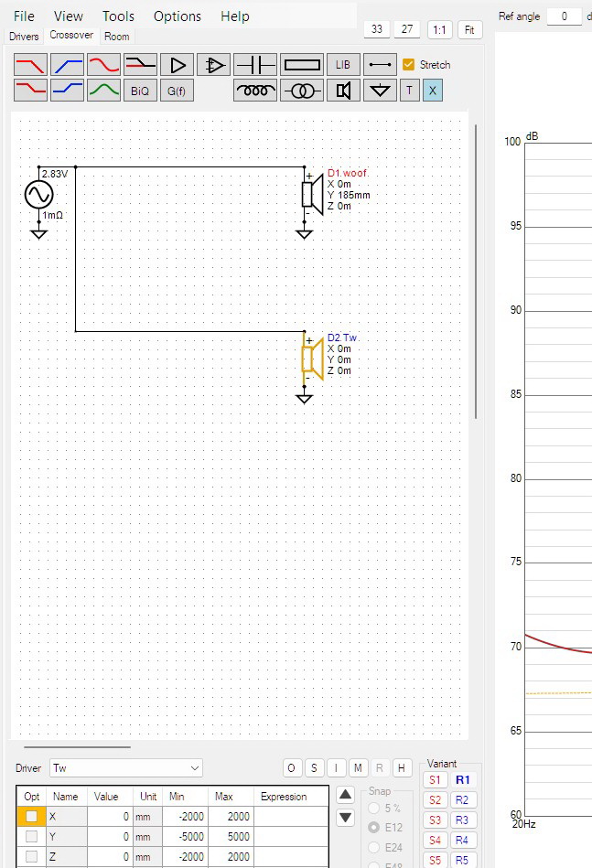
Task: Click the X Value cell showing 0
Action: pyautogui.click(x=110, y=817)
